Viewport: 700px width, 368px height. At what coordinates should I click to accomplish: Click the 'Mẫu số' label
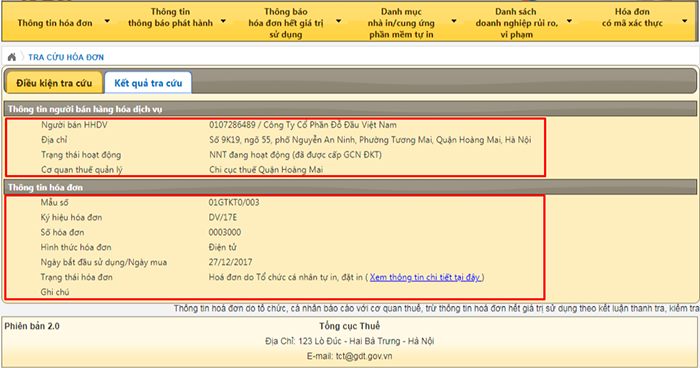[54, 202]
